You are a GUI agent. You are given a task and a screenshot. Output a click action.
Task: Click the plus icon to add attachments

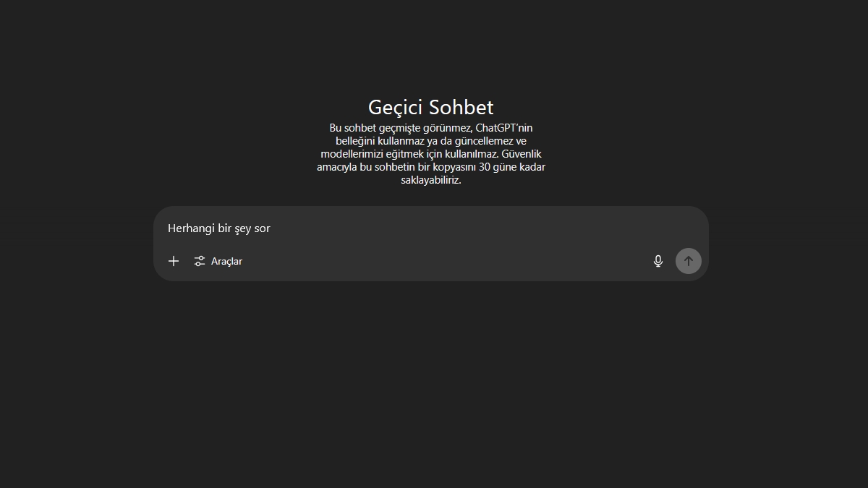[174, 261]
